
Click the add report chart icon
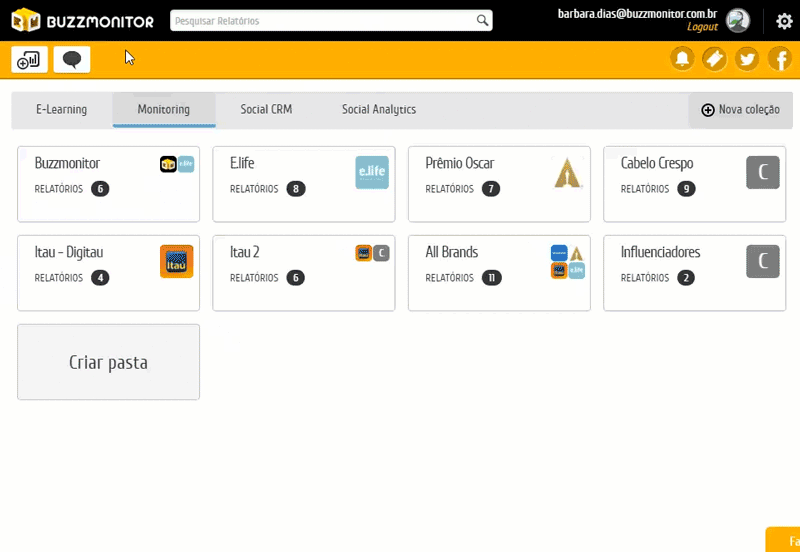(x=29, y=60)
